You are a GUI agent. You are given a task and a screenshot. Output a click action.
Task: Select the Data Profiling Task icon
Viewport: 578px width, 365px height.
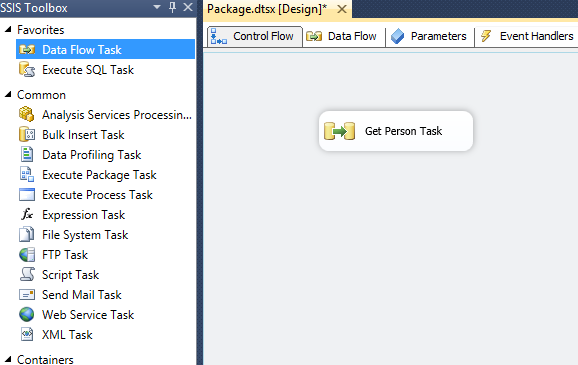tap(27, 154)
